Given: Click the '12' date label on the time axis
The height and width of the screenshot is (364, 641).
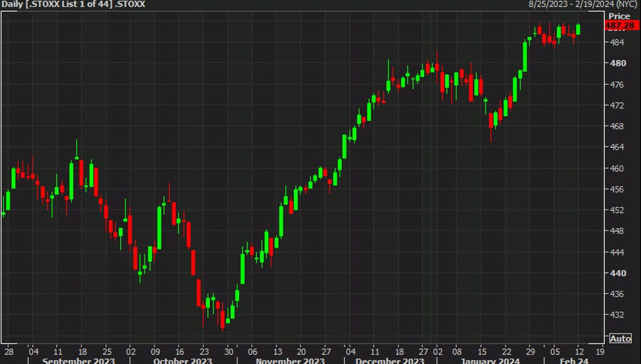Looking at the screenshot, I should pyautogui.click(x=579, y=352).
